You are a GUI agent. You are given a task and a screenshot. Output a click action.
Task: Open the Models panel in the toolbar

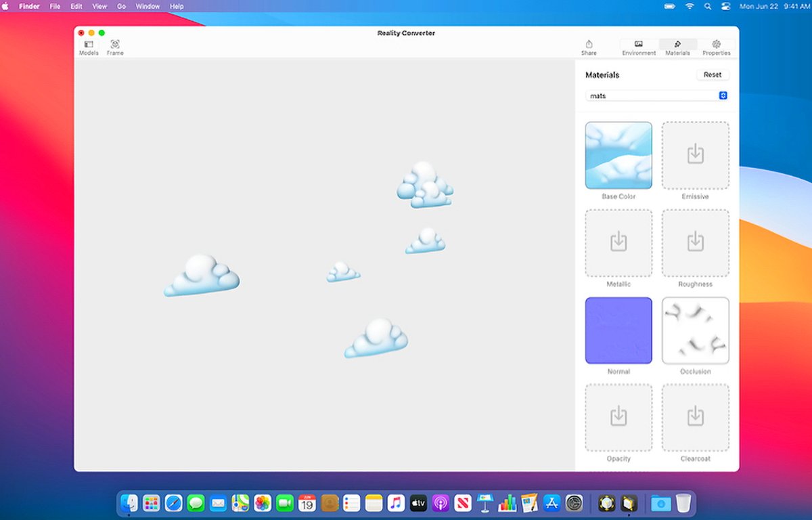(89, 47)
